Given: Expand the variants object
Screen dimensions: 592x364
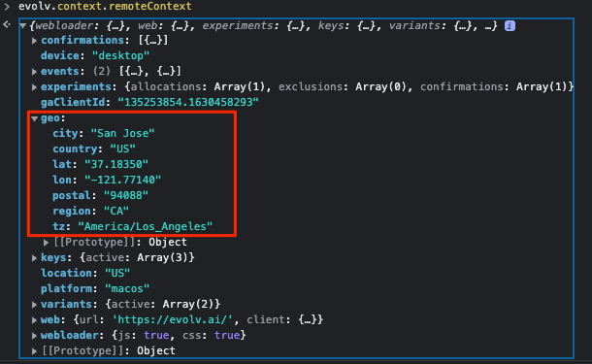Looking at the screenshot, I should [34, 305].
